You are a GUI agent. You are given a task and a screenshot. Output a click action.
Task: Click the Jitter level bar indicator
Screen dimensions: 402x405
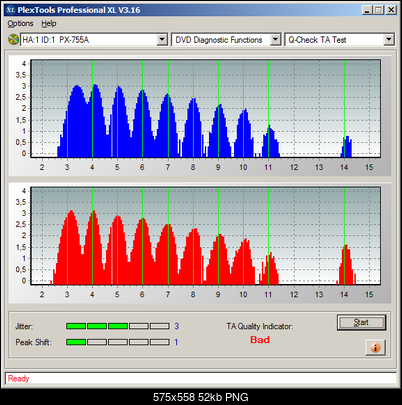[118, 326]
